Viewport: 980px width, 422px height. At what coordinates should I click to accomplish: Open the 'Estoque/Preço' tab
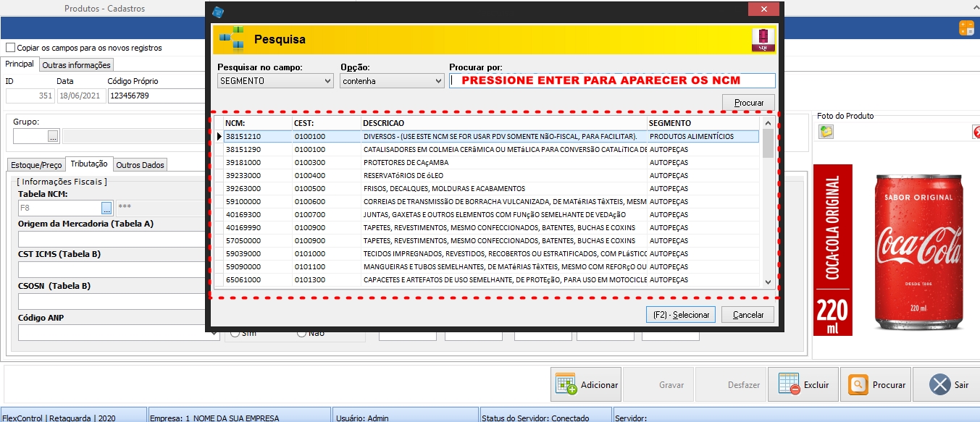tap(36, 165)
